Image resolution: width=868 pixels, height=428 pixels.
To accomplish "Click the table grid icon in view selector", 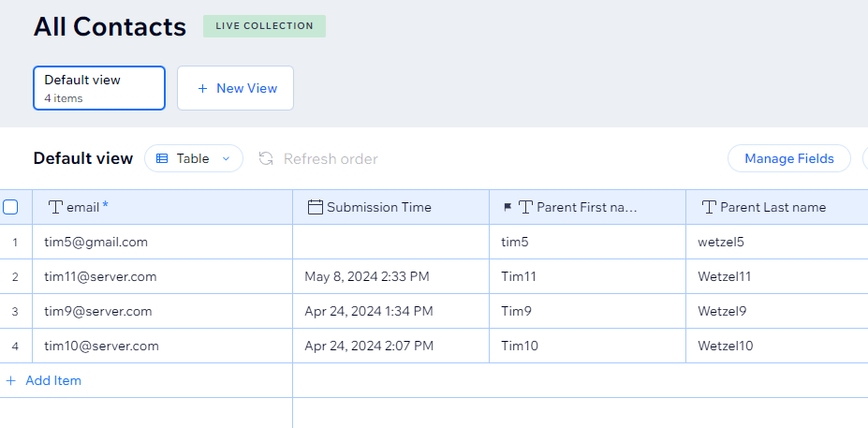I will point(162,159).
